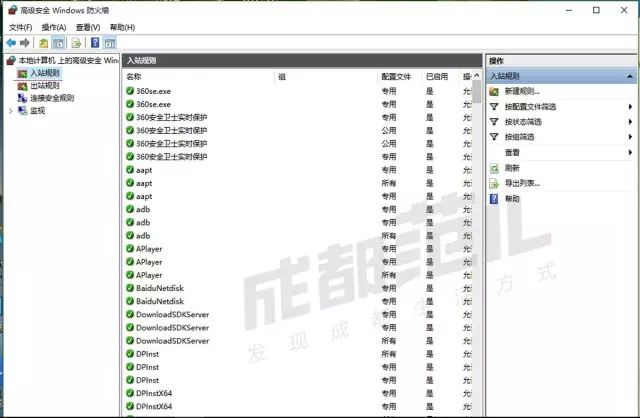Screen dimensions: 640x418
Task: Expand the 监视 tree node arrow
Action: 11,111
